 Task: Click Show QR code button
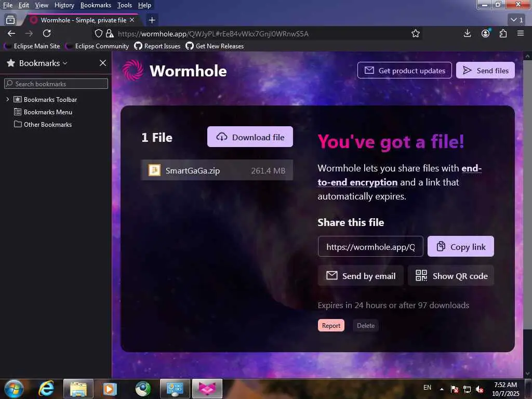click(451, 275)
